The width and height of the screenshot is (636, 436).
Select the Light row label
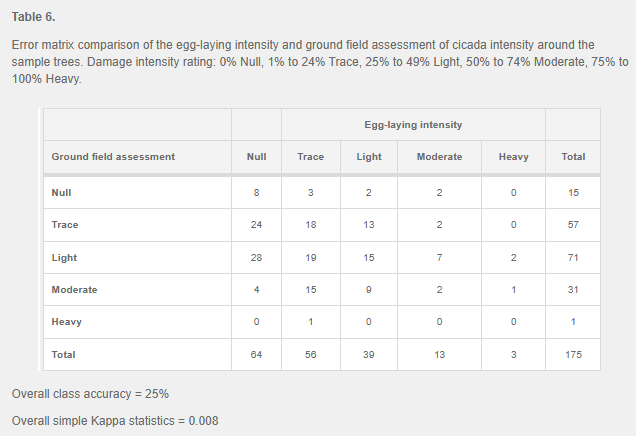[x=64, y=257]
